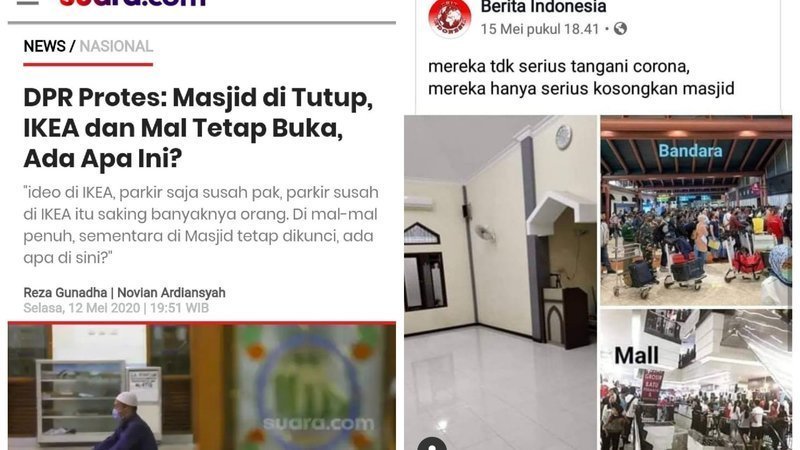Image resolution: width=800 pixels, height=450 pixels.
Task: Open the article's mosque header image
Action: tap(202, 387)
